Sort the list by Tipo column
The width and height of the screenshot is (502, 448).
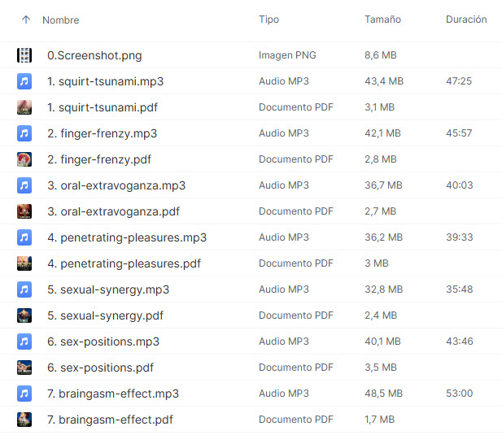click(x=268, y=20)
